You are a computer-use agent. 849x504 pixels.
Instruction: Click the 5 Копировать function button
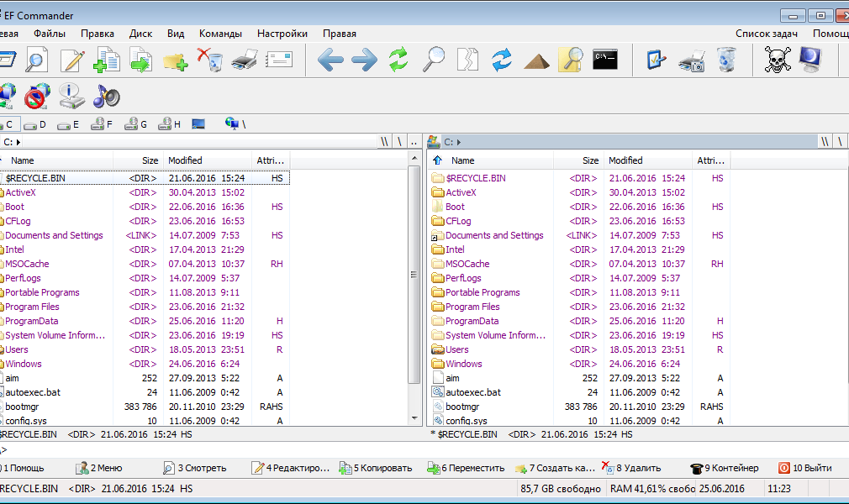[375, 468]
